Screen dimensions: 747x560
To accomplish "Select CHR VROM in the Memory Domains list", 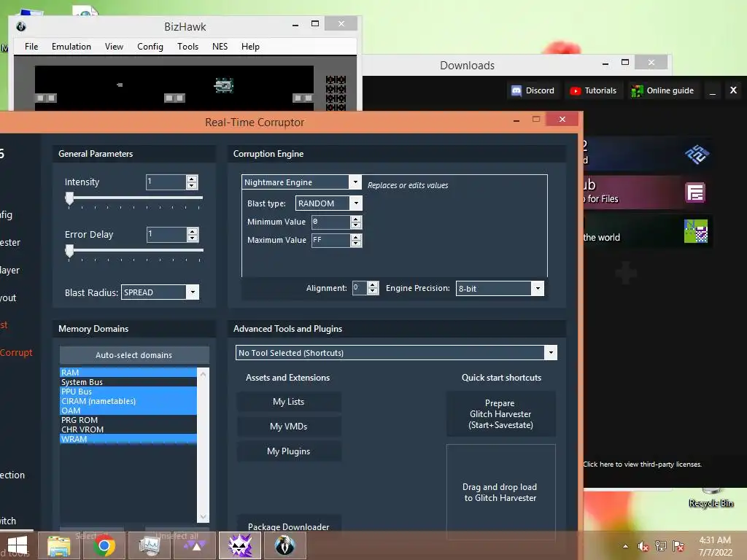I will tap(128, 429).
